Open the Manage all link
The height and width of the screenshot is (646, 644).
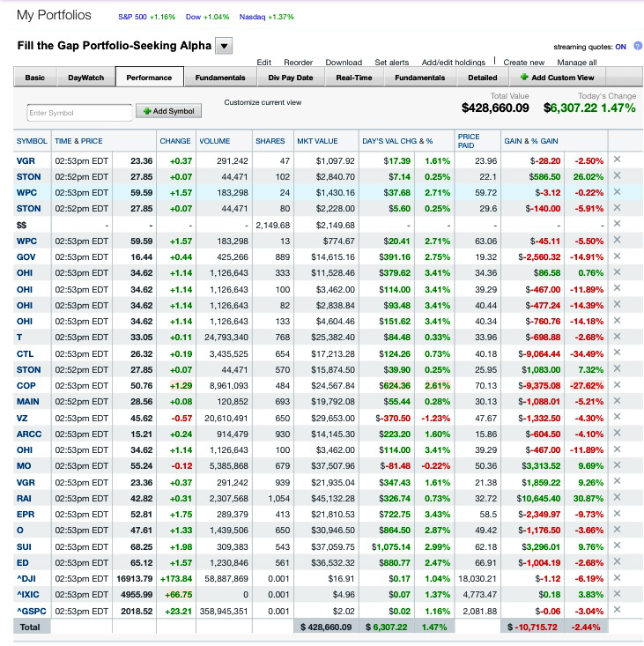pyautogui.click(x=577, y=63)
